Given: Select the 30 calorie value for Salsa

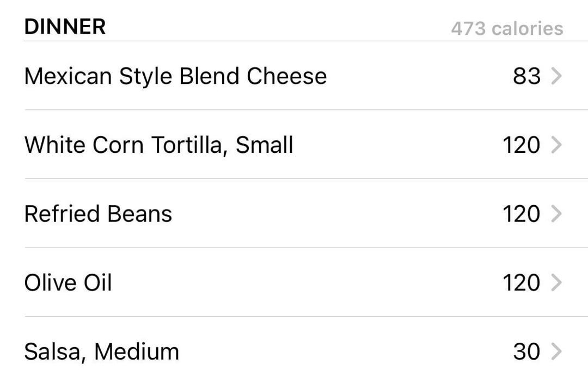Looking at the screenshot, I should point(527,351).
